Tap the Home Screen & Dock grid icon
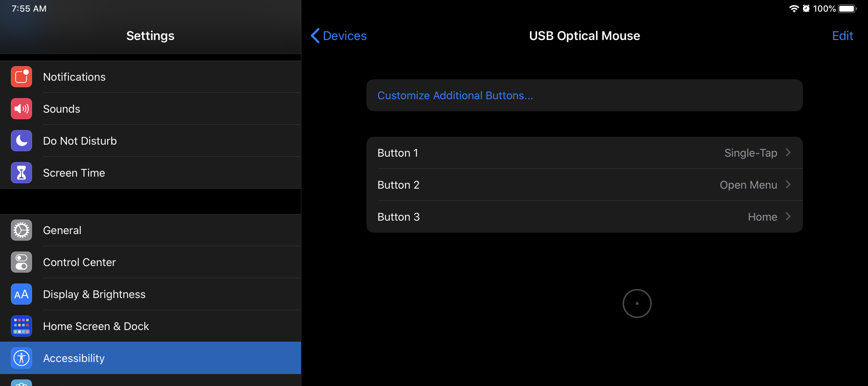Screen dimensions: 868x386 (21, 326)
